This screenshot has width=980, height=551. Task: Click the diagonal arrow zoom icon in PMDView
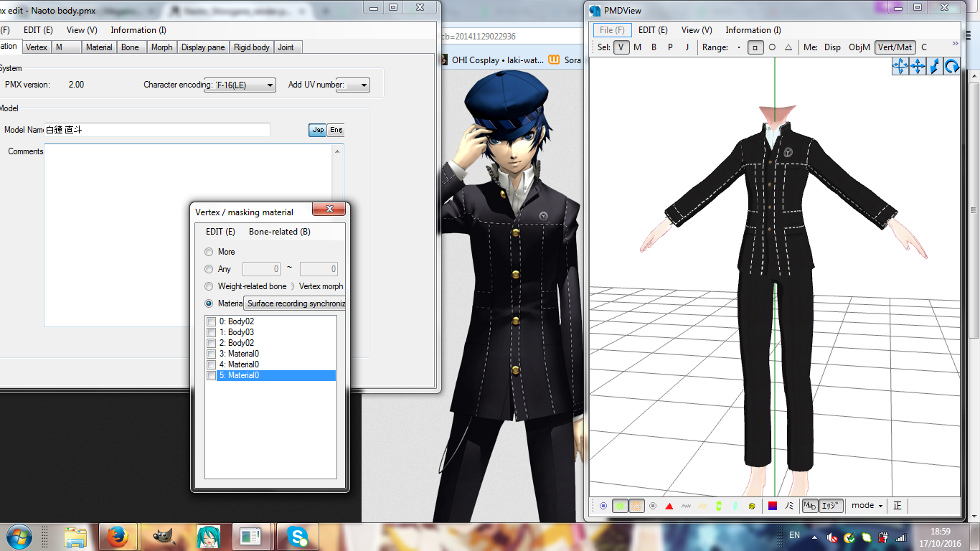935,66
